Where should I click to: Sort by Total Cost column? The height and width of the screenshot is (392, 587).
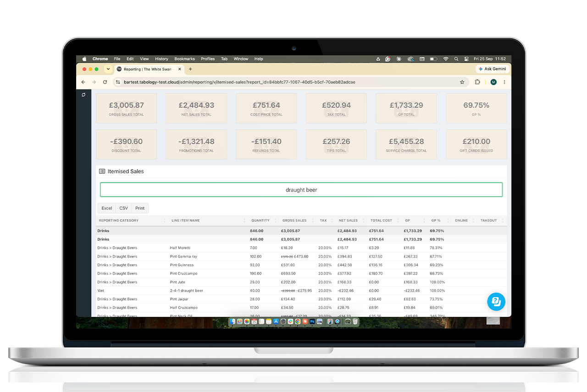pos(382,221)
